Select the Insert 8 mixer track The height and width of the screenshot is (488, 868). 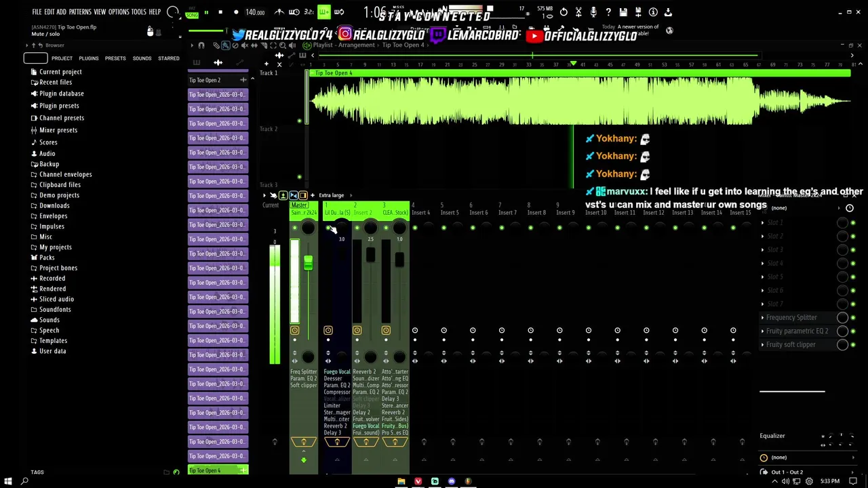(x=536, y=209)
